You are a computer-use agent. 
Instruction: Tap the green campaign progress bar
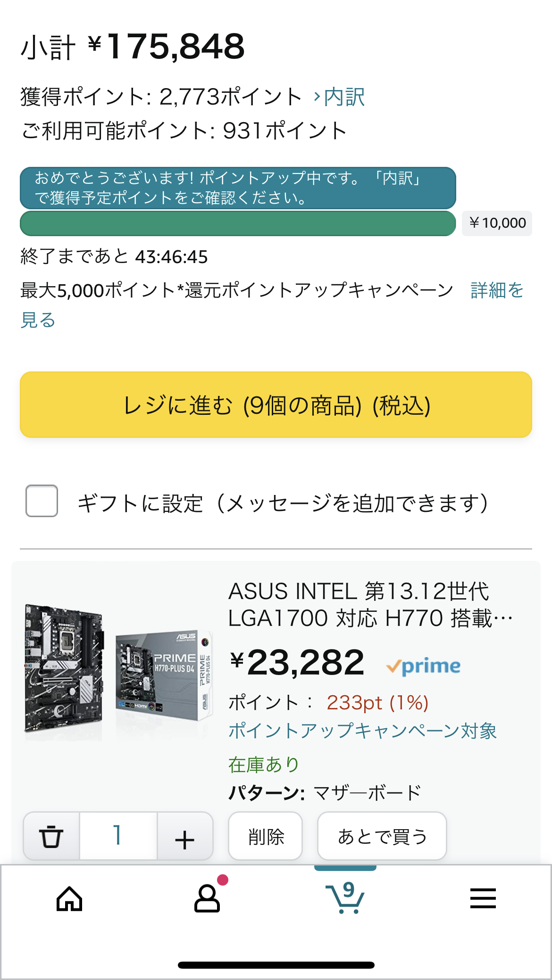[x=237, y=223]
